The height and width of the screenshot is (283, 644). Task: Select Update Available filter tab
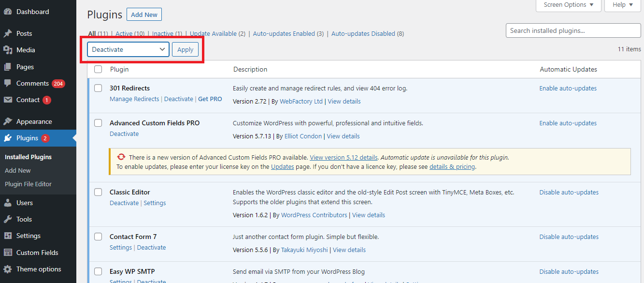pyautogui.click(x=212, y=33)
